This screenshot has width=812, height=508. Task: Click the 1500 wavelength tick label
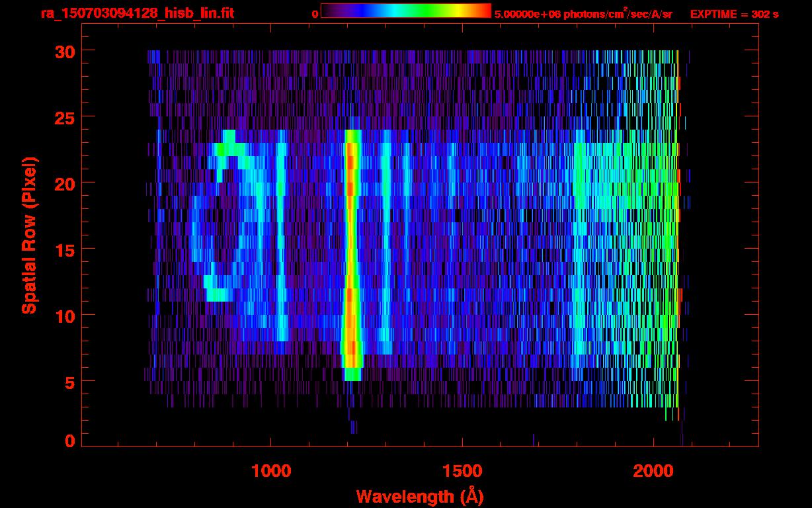[x=462, y=471]
